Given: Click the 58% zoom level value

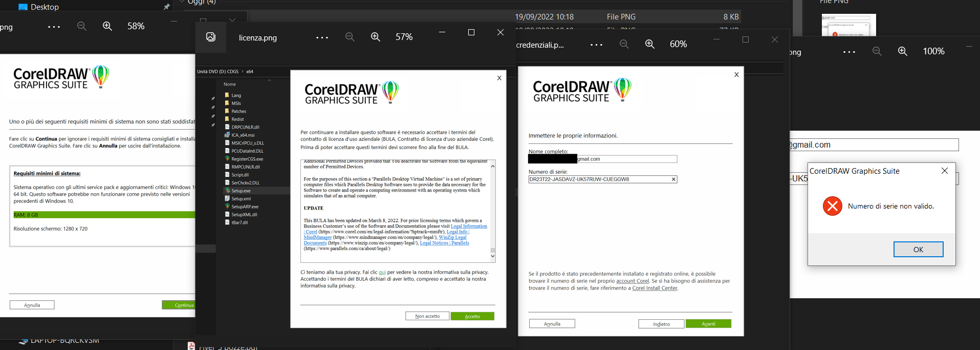Looking at the screenshot, I should [x=136, y=26].
